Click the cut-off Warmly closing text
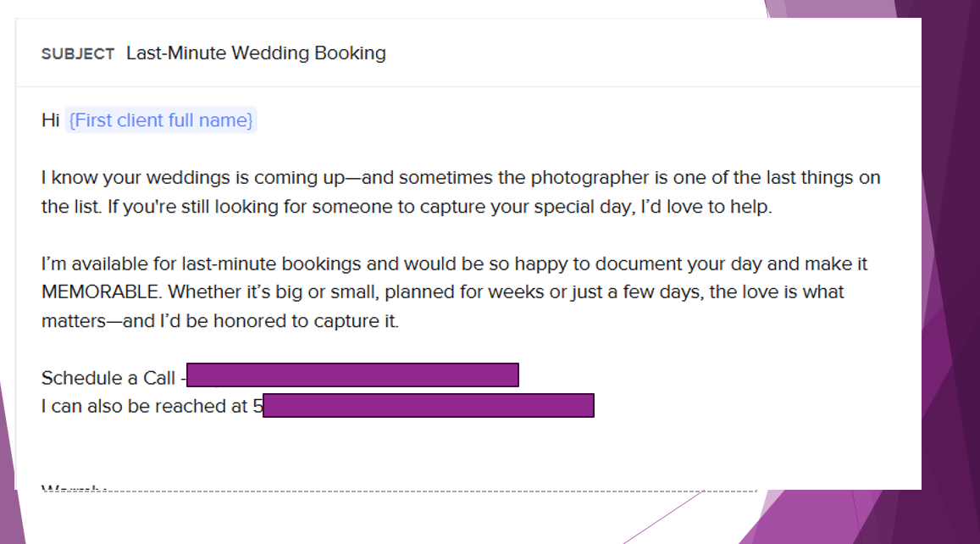This screenshot has width=980, height=544. [73, 488]
